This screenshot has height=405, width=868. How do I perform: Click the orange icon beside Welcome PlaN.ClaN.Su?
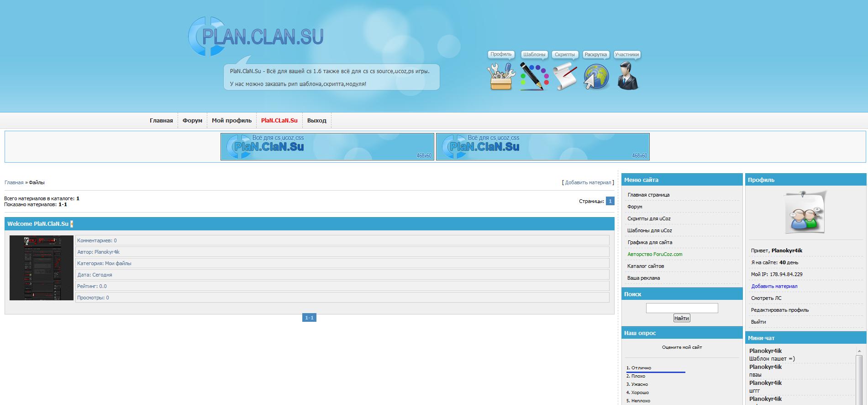[x=72, y=224]
